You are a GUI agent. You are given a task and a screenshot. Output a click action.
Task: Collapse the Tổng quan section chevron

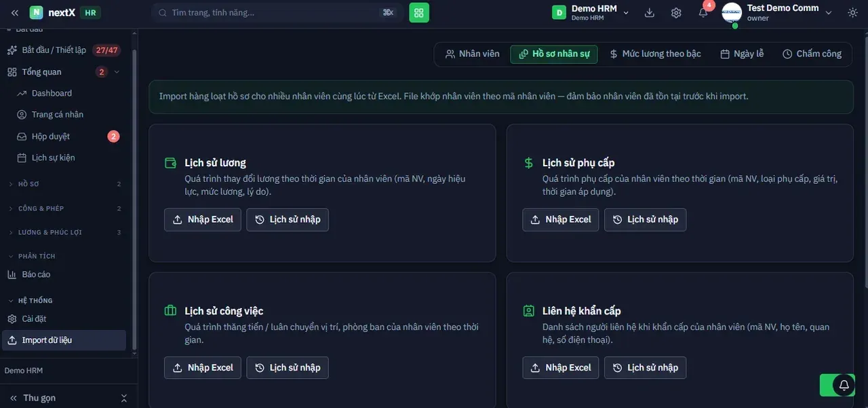pyautogui.click(x=117, y=72)
